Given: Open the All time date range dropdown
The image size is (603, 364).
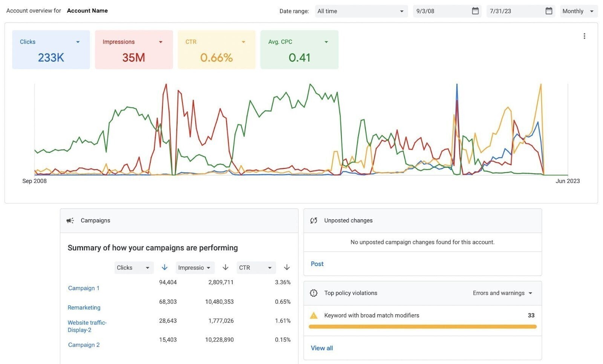Looking at the screenshot, I should (x=361, y=11).
